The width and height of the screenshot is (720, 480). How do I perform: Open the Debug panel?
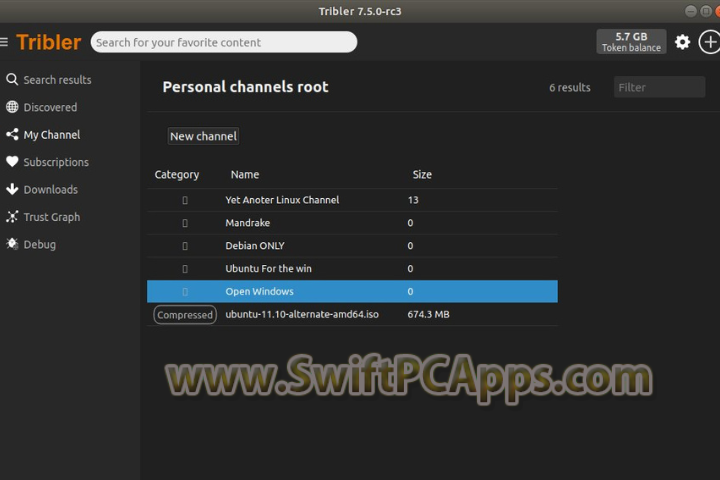click(39, 244)
